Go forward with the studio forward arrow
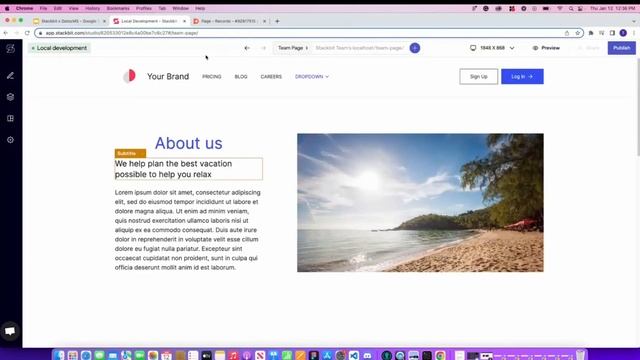Viewport: 640px width, 360px height. pos(263,48)
